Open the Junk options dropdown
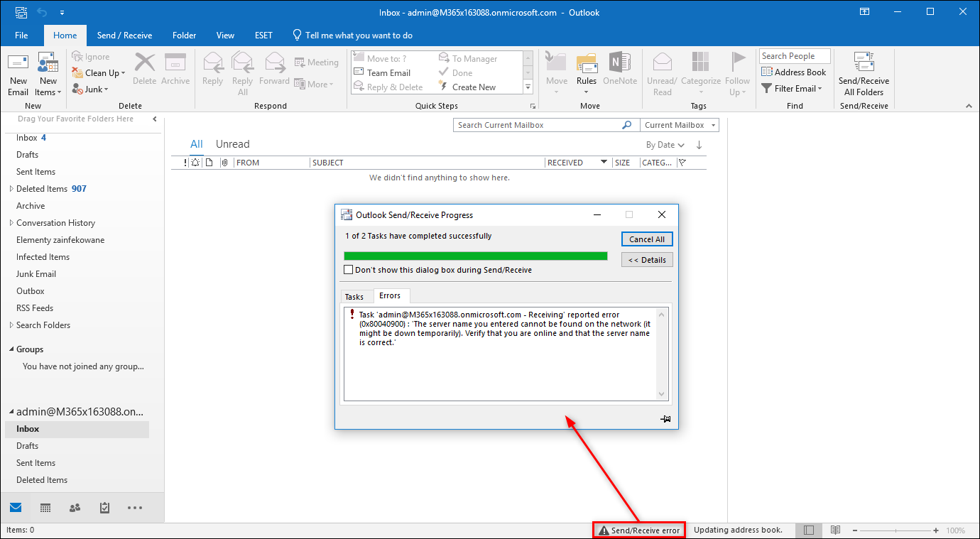The image size is (980, 539). (x=107, y=89)
